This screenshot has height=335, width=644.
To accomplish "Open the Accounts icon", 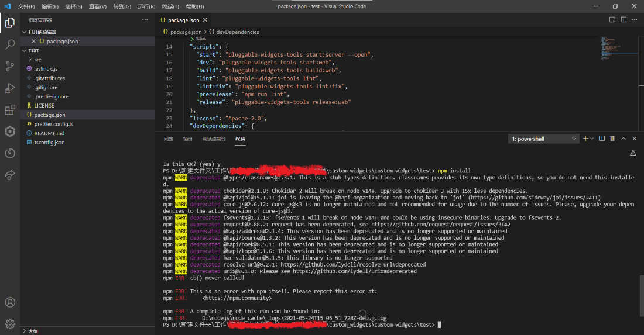I will 10,302.
